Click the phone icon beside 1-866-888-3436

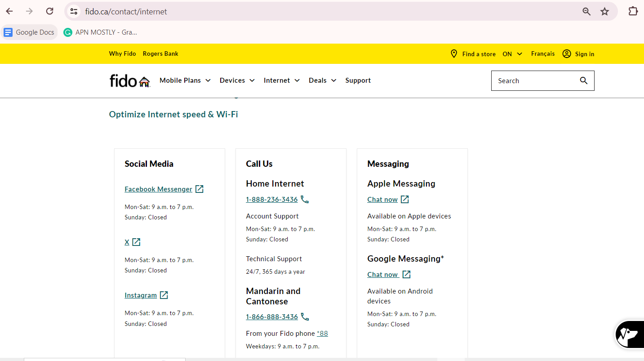coord(305,316)
